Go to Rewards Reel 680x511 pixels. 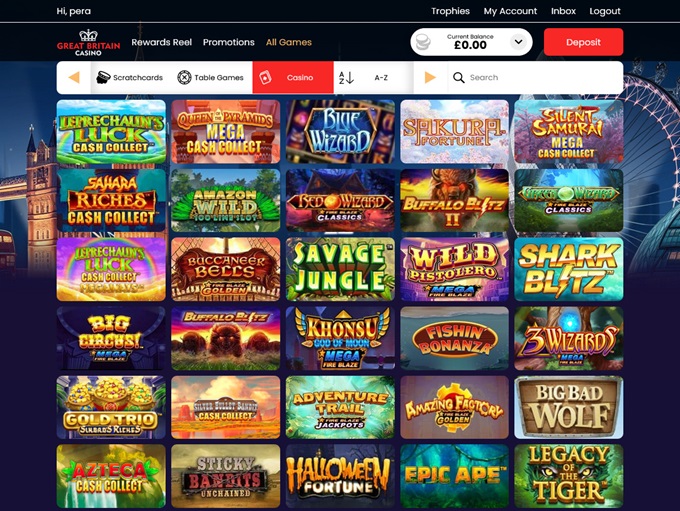(x=161, y=42)
